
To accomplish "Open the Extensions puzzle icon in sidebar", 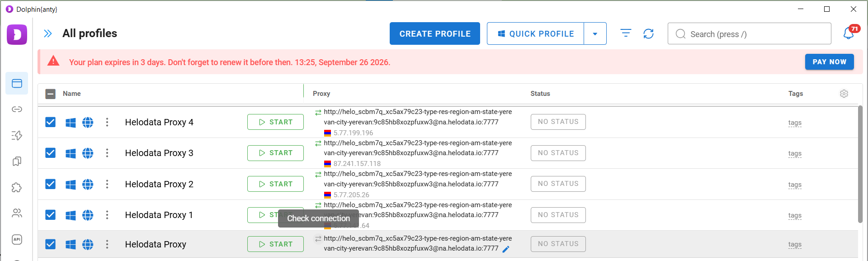I will (x=17, y=187).
